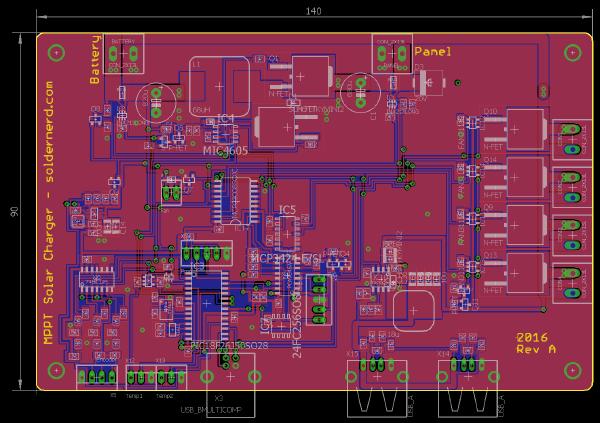The height and width of the screenshot is (423, 600).
Task: Click the MIC4605 chip label
Action: click(225, 151)
